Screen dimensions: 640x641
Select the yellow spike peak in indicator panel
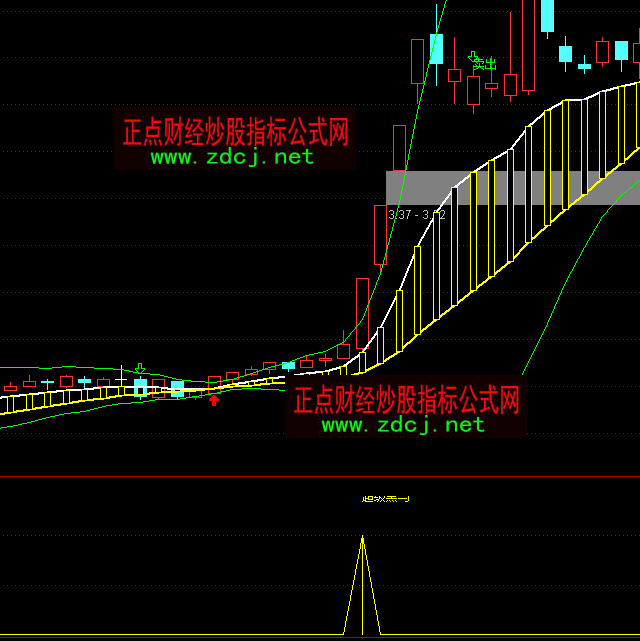click(x=362, y=539)
